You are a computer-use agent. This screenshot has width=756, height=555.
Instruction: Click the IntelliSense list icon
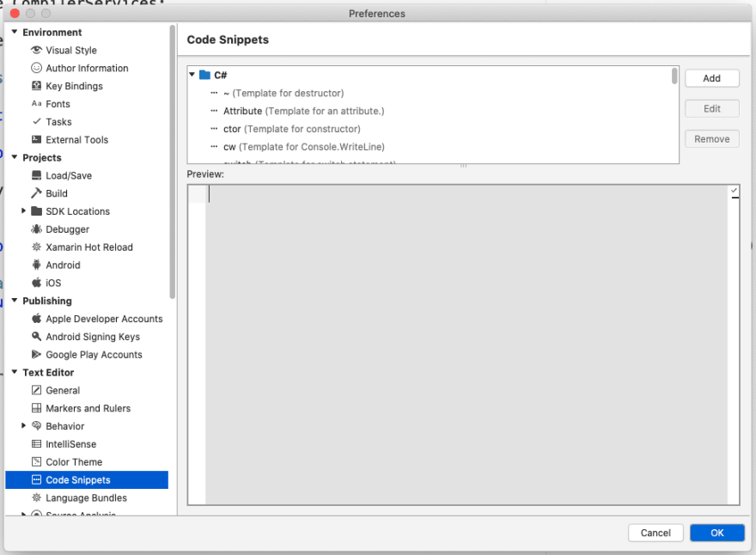tap(36, 443)
